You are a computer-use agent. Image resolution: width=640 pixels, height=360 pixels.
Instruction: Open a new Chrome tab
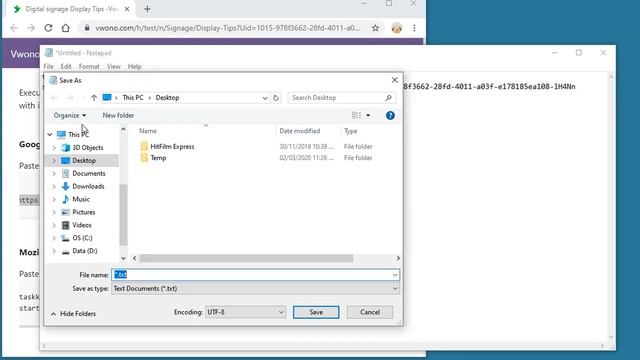[x=147, y=9]
